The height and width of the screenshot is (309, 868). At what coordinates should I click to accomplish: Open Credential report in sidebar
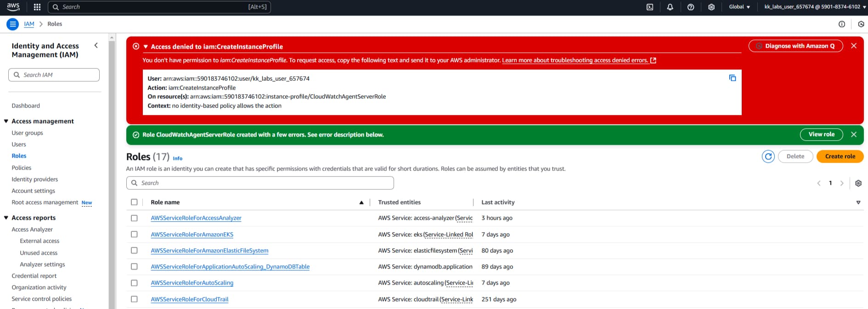34,276
